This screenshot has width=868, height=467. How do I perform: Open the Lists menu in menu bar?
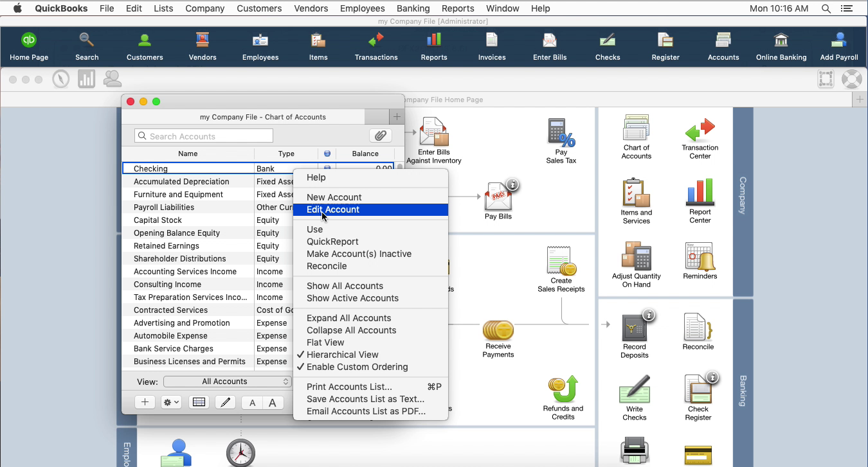[x=163, y=8]
